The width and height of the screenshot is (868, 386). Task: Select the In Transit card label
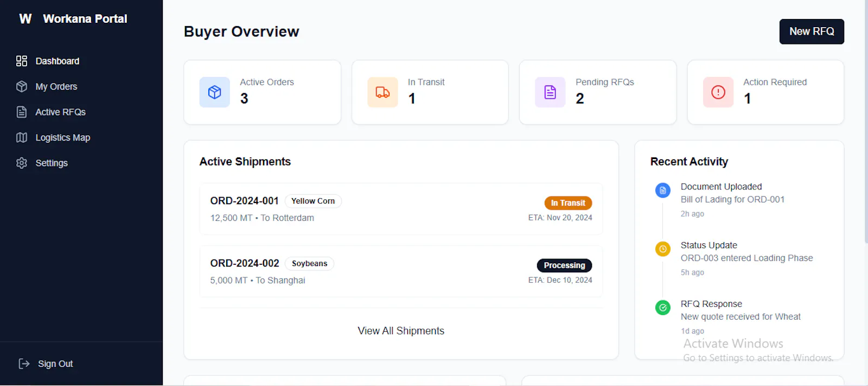click(x=426, y=82)
